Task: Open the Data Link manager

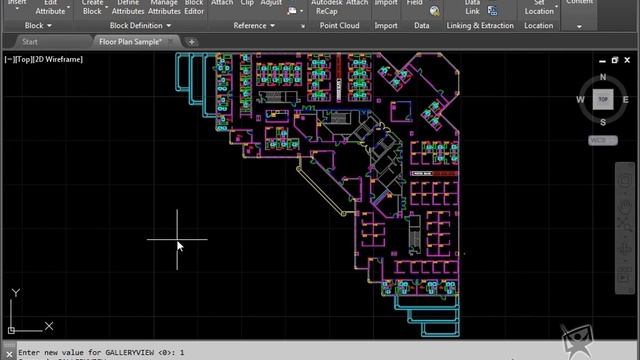Action: 472,7
